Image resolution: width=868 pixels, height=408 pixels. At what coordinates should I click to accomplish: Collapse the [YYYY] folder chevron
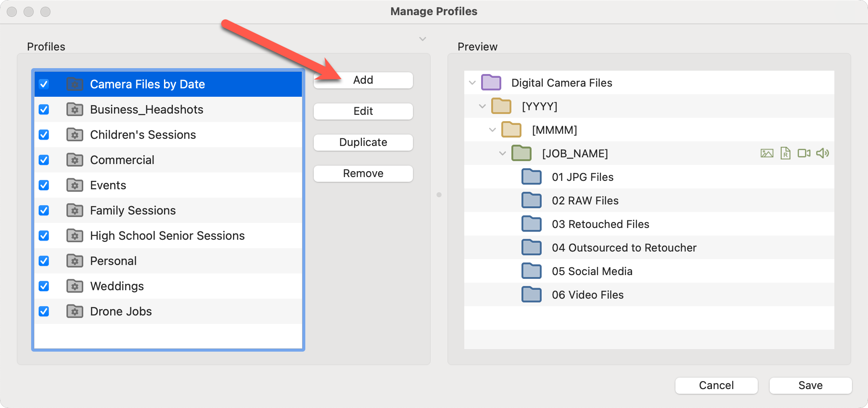click(x=482, y=106)
